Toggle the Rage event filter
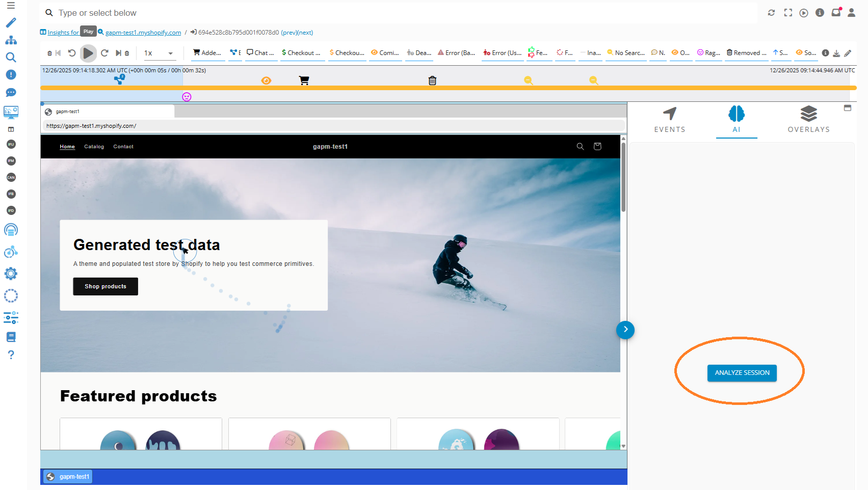The width and height of the screenshot is (868, 490). click(708, 53)
